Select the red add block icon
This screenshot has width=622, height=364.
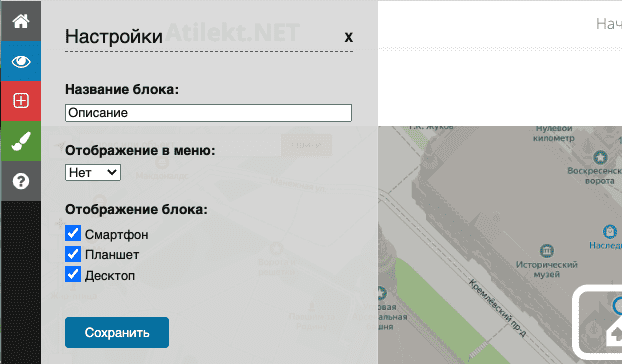click(21, 101)
